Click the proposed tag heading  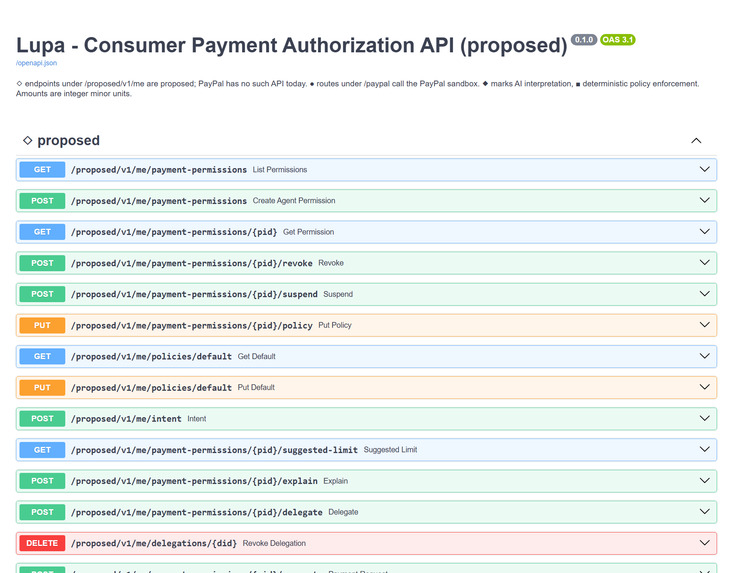(x=61, y=140)
